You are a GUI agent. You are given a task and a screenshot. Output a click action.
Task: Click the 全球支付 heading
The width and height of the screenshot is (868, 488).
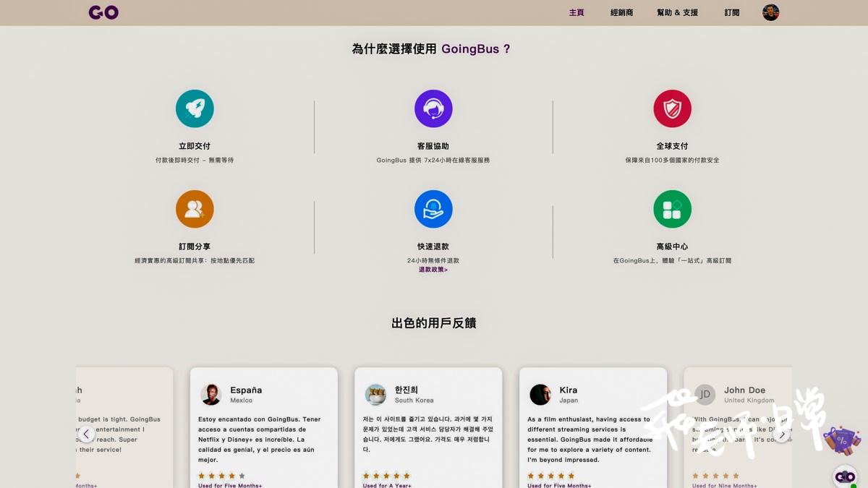(672, 146)
